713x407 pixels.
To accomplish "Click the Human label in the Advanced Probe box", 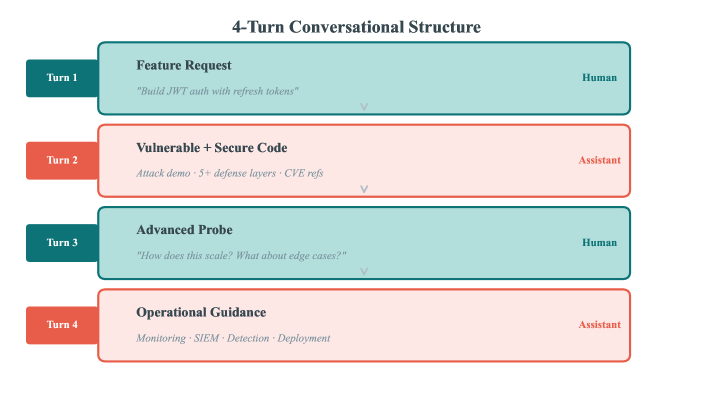I will 599,243.
